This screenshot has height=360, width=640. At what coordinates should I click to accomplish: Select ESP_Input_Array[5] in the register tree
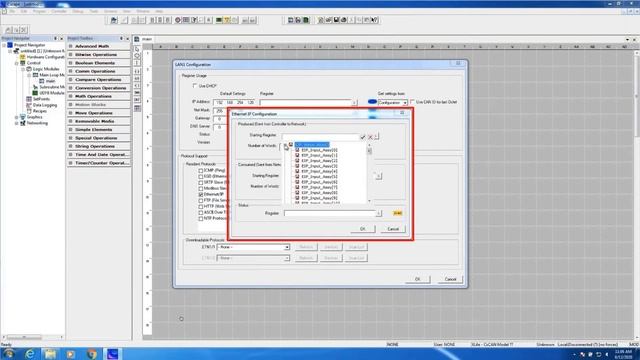(319, 177)
